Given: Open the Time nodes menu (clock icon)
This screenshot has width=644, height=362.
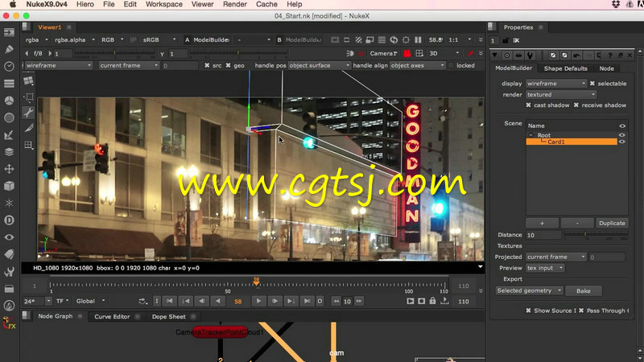Looking at the screenshot, I should pos(9,67).
